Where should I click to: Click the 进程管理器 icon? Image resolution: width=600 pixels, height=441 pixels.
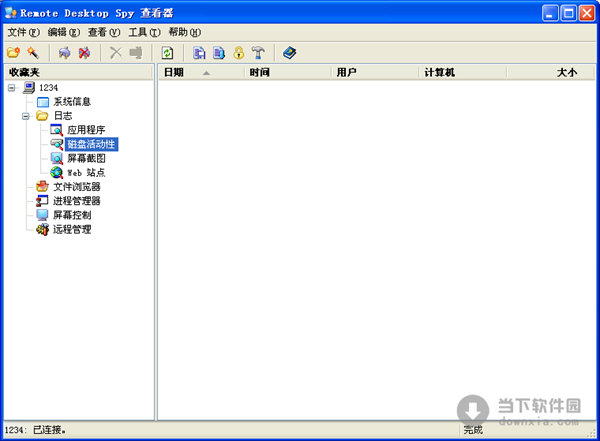click(42, 201)
